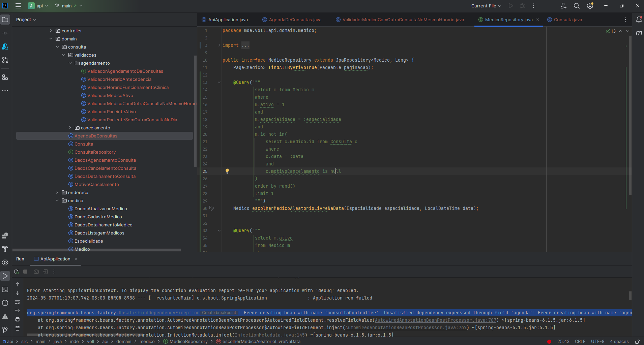644x345 pixels.
Task: Clear all console output trash icon
Action: (18, 328)
